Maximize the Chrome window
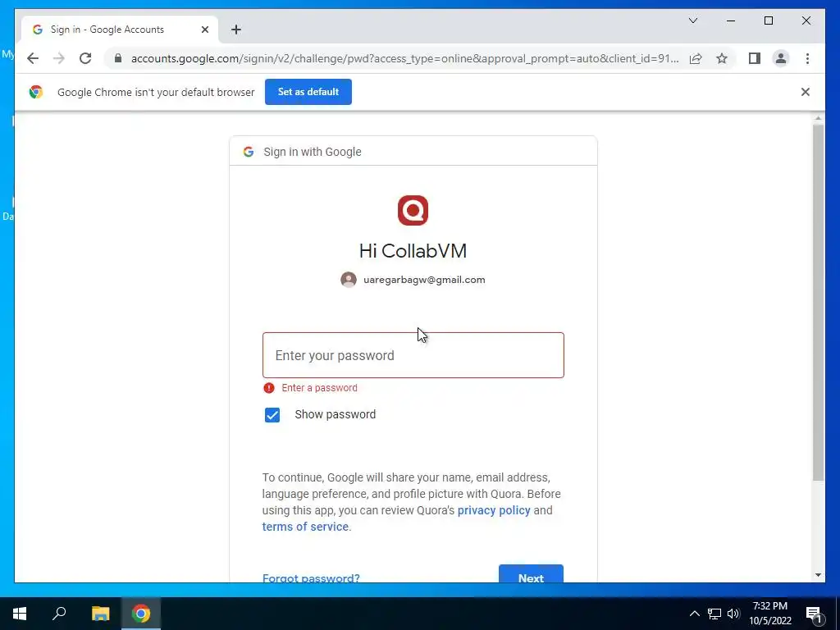Viewport: 840px width, 630px height. click(x=768, y=21)
